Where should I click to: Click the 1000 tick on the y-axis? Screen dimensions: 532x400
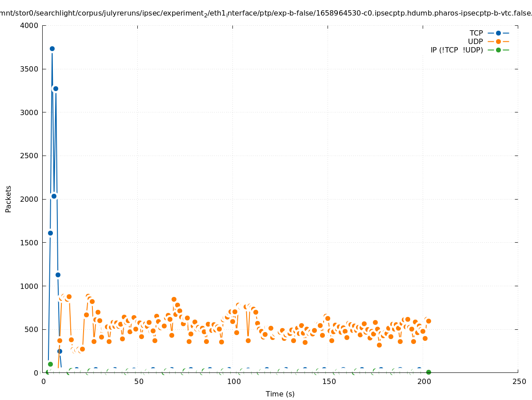(30, 286)
